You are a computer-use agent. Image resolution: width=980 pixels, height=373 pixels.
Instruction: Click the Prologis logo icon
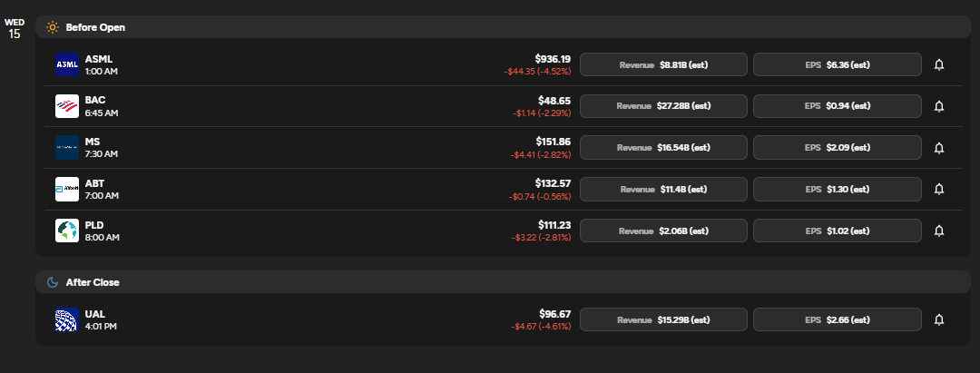(67, 231)
